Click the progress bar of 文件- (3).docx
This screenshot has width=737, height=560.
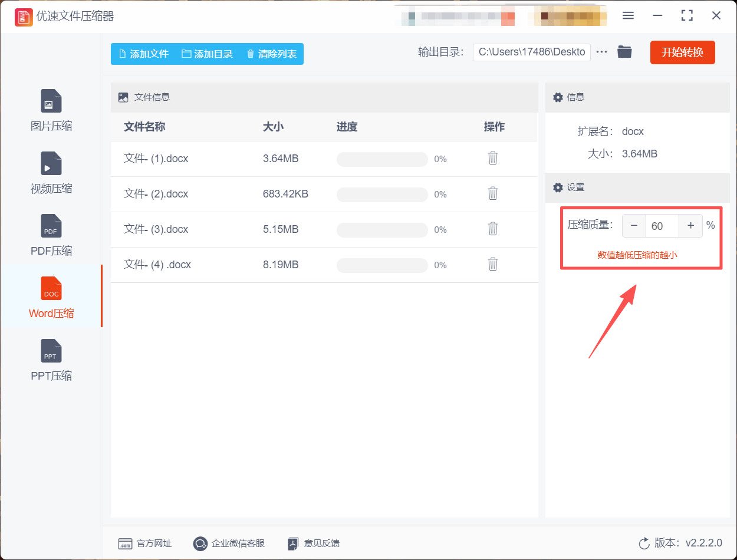coord(382,230)
